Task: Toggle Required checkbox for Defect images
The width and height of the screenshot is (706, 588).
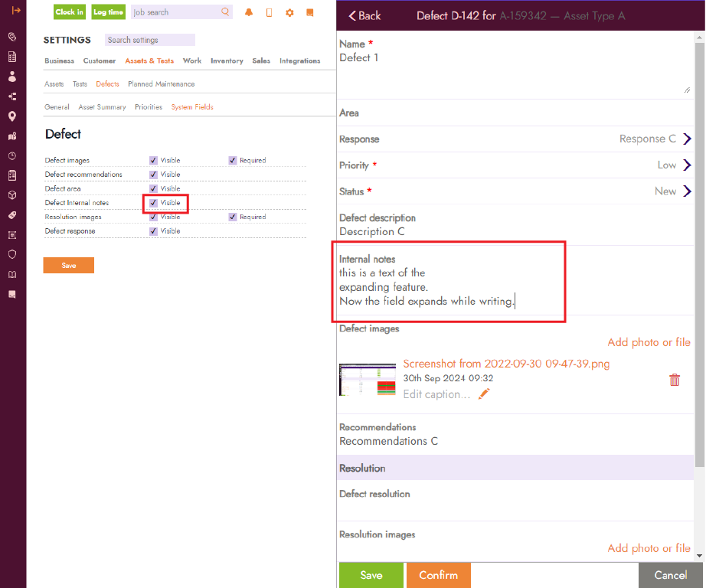Action: pos(233,160)
